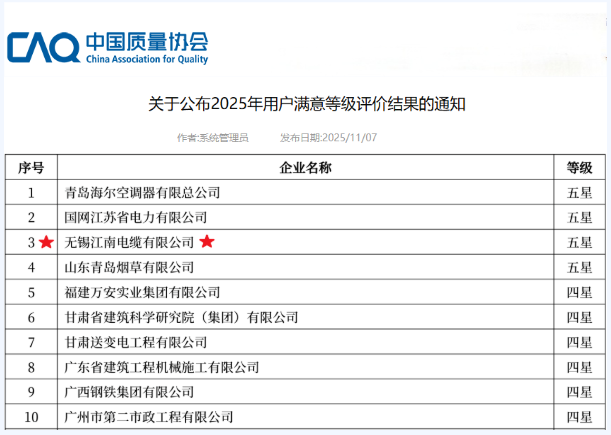This screenshot has height=435, width=611.
Task: Click the 序号 column header
Action: pyautogui.click(x=32, y=167)
